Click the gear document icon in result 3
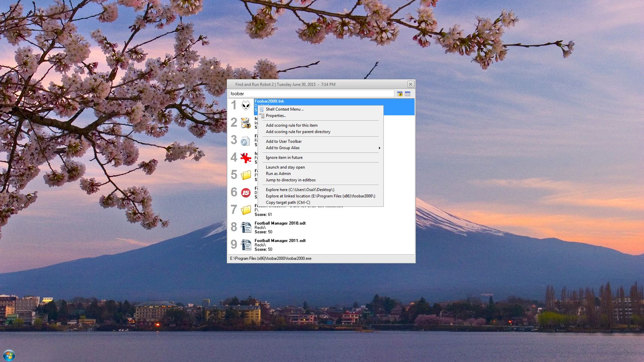644x362 pixels. coord(246,141)
